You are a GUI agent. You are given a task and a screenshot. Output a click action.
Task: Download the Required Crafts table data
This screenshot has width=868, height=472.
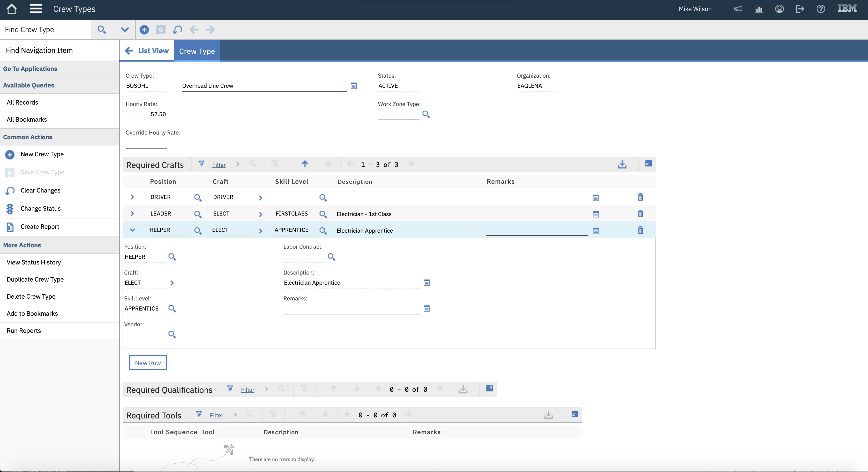[x=622, y=165]
